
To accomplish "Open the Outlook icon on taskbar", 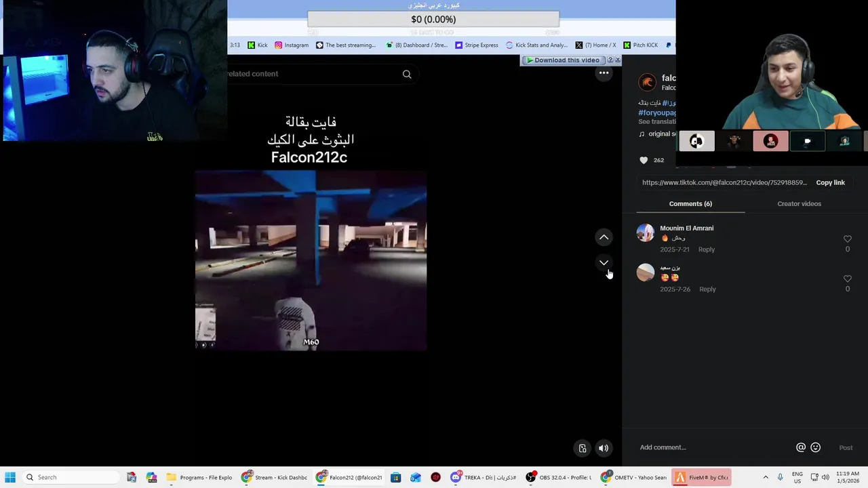I will [416, 477].
